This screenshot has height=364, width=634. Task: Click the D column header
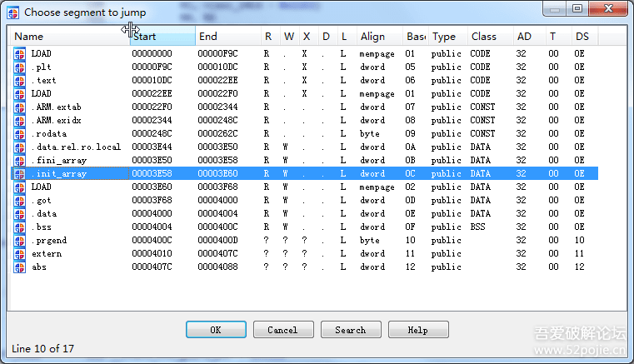(x=327, y=37)
